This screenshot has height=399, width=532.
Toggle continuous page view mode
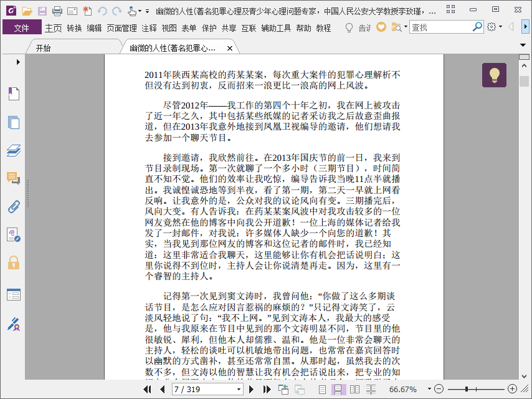(338, 389)
